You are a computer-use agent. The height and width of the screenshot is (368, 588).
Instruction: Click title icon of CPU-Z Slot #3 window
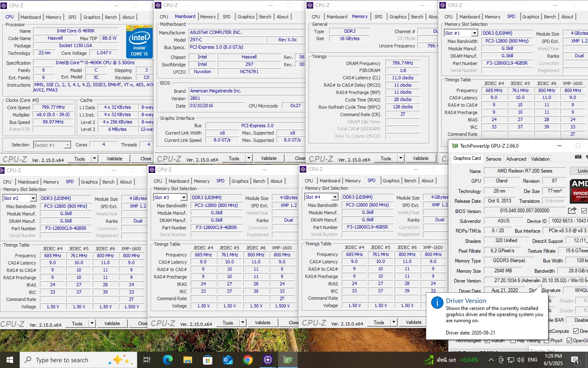[152, 169]
